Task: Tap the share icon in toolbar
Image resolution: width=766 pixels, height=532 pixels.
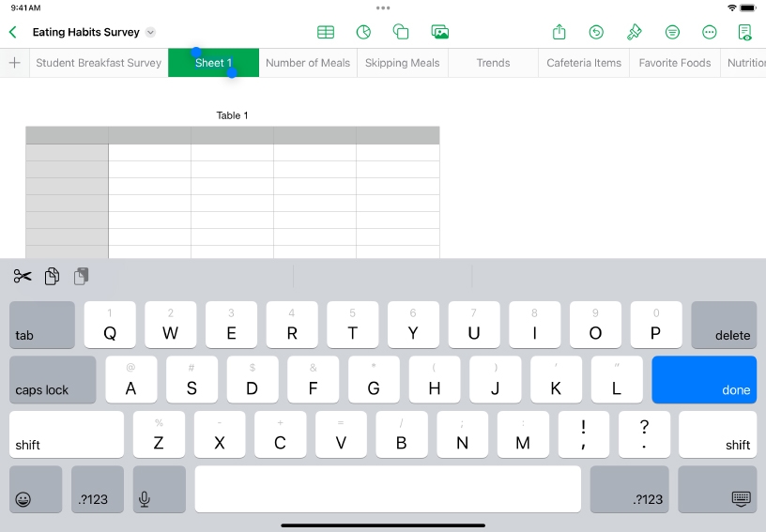Action: pyautogui.click(x=559, y=32)
